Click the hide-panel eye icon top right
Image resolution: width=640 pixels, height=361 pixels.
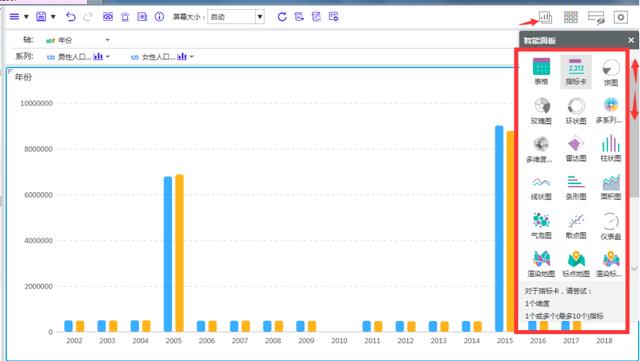[x=596, y=17]
